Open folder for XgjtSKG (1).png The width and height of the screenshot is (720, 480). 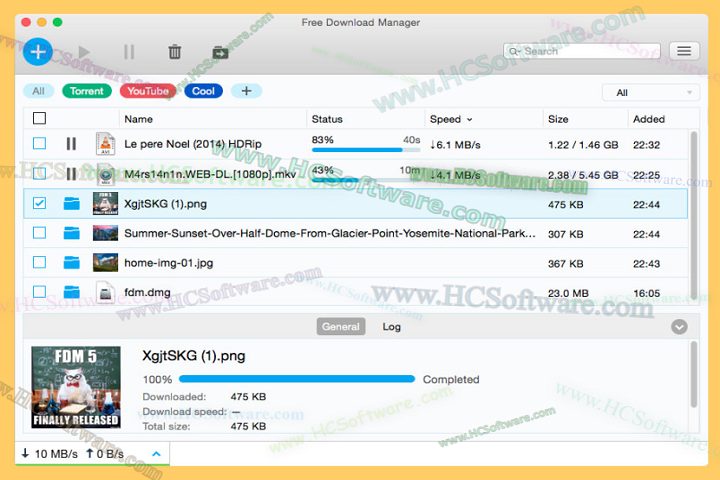pos(71,203)
